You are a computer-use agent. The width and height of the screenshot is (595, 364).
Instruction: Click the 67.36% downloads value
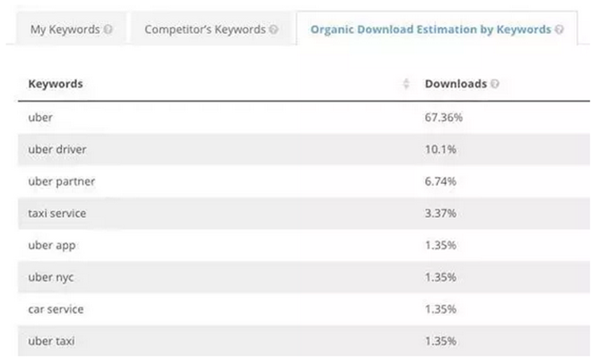tap(444, 117)
